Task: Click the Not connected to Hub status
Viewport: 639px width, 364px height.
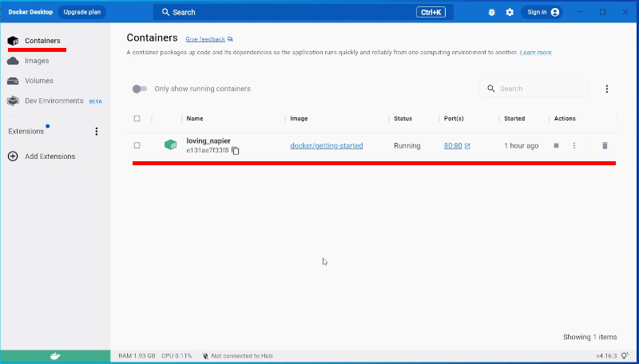Action: click(237, 356)
